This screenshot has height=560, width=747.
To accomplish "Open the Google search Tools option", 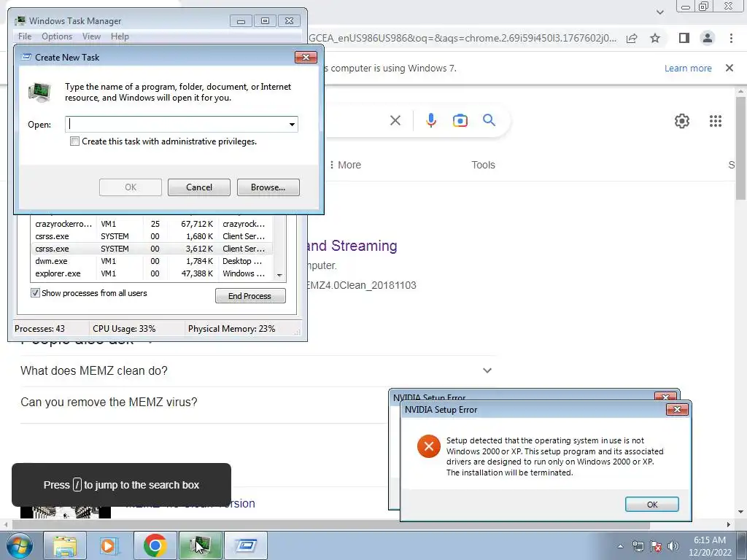I will 483,165.
